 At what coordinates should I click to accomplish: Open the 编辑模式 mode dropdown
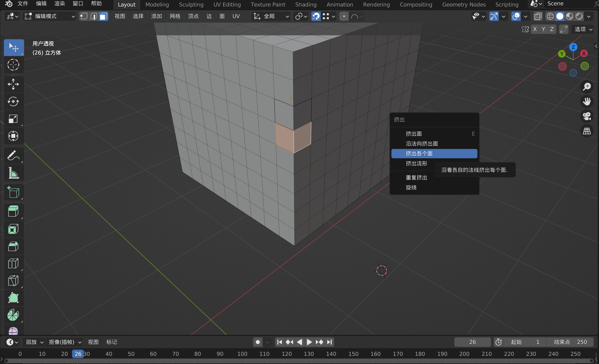point(50,16)
